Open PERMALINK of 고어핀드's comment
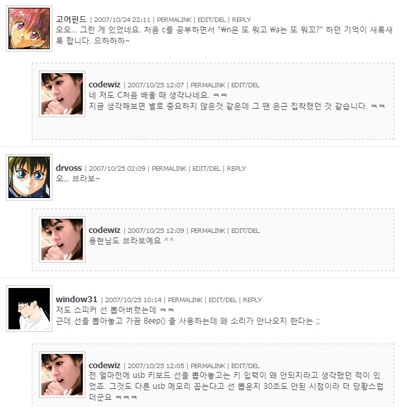The width and height of the screenshot is (400, 407). click(174, 20)
